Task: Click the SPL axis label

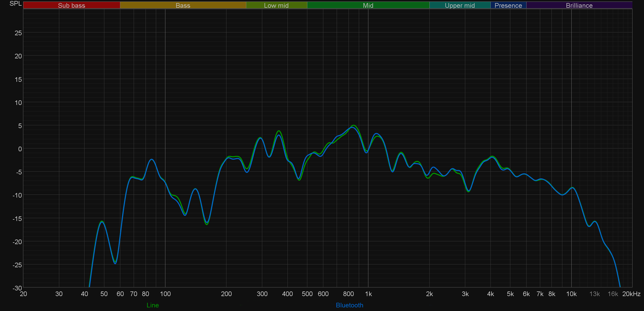Action: (x=15, y=4)
